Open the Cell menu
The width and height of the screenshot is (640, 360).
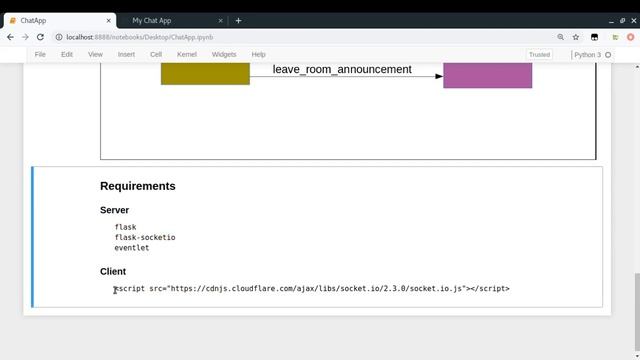pos(156,54)
